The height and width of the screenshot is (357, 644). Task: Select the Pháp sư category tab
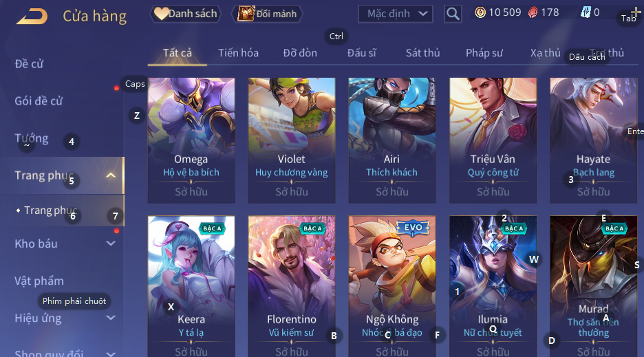[x=484, y=53]
